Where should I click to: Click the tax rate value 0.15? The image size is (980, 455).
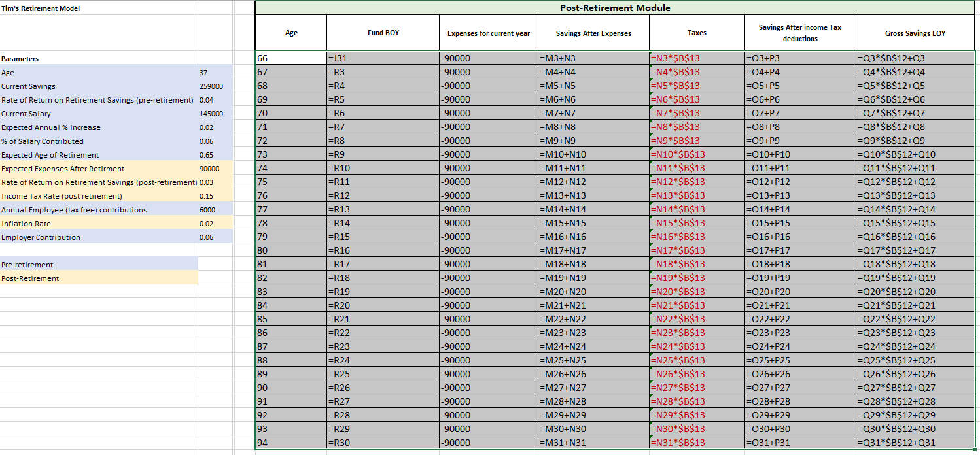[x=215, y=196]
